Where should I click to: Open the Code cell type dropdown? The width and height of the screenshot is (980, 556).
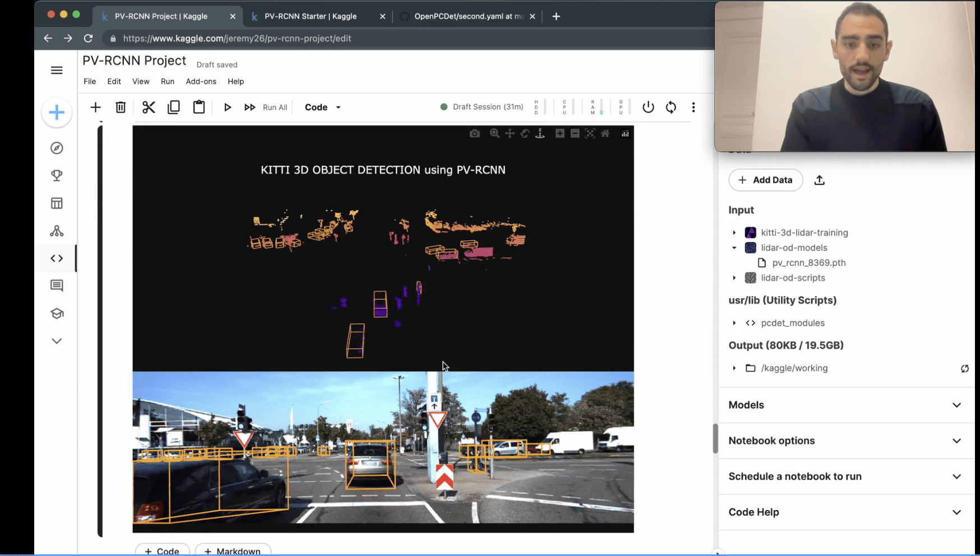pos(322,107)
